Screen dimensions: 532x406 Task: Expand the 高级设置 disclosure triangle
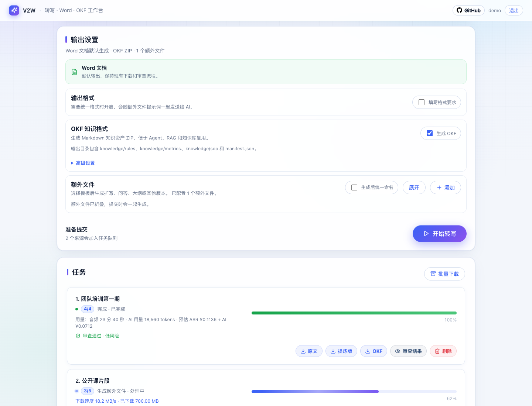72,163
